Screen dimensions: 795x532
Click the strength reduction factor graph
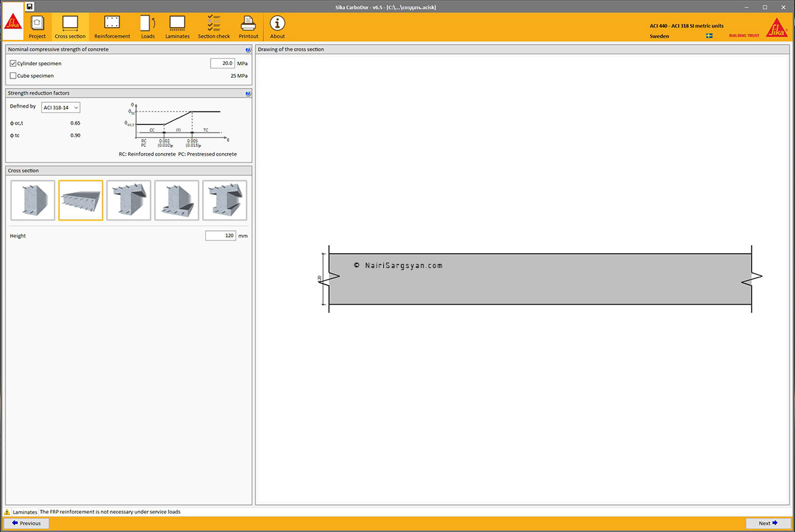(177, 125)
